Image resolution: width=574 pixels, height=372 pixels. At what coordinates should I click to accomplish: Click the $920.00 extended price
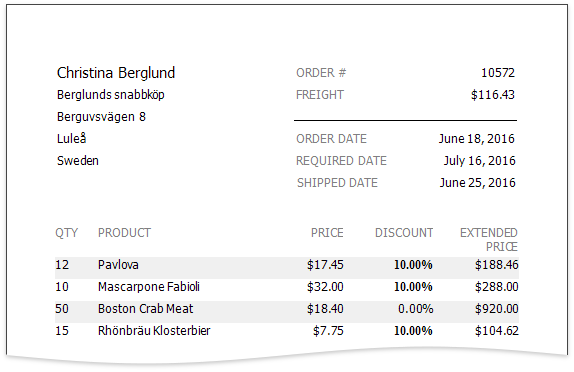point(496,309)
